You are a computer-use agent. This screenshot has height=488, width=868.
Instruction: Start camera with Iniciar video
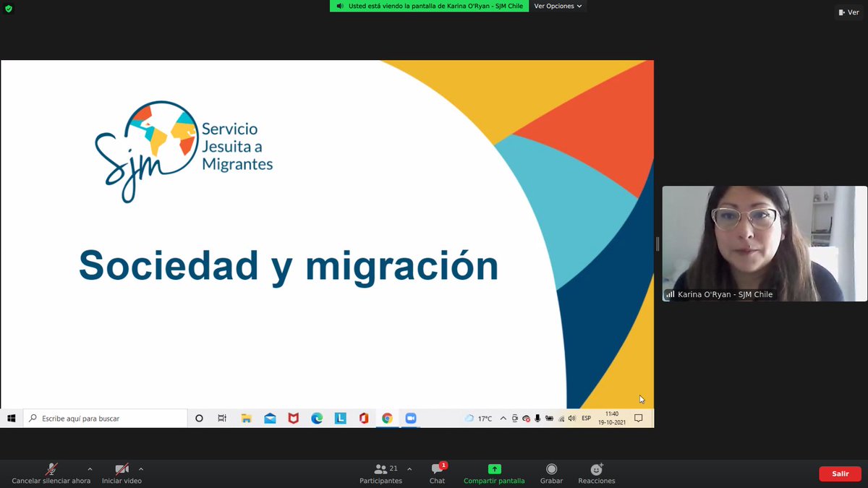tap(122, 474)
